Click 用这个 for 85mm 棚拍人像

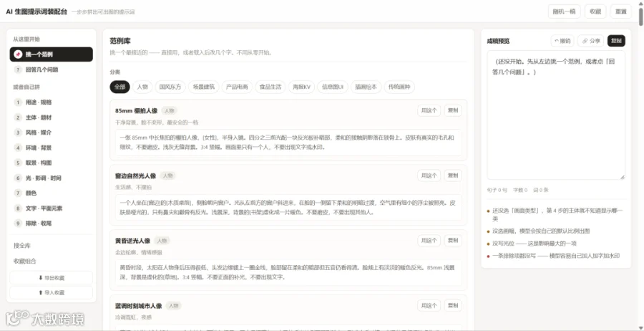429,110
